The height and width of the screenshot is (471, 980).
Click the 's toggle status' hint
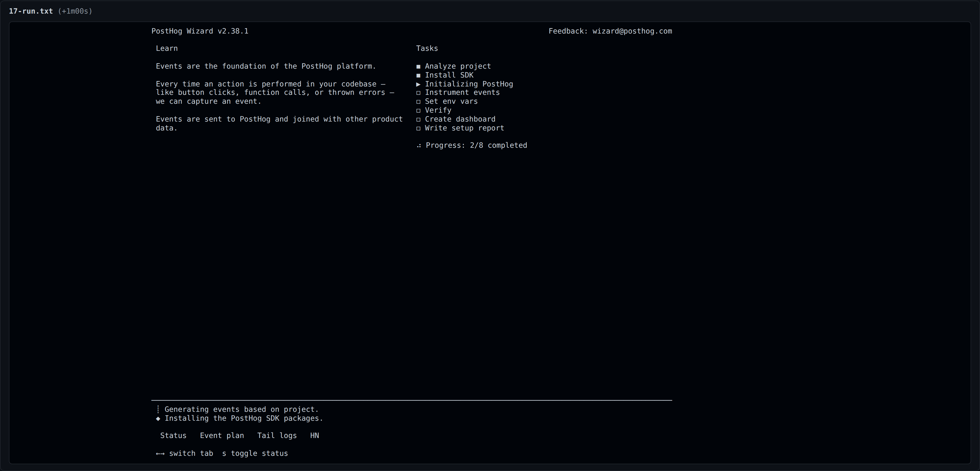[255, 453]
